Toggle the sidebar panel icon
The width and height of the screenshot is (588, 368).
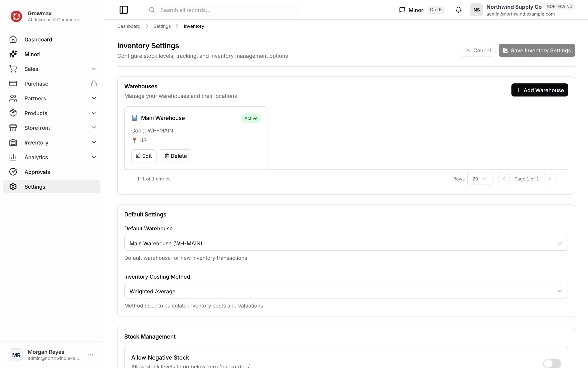coord(124,10)
